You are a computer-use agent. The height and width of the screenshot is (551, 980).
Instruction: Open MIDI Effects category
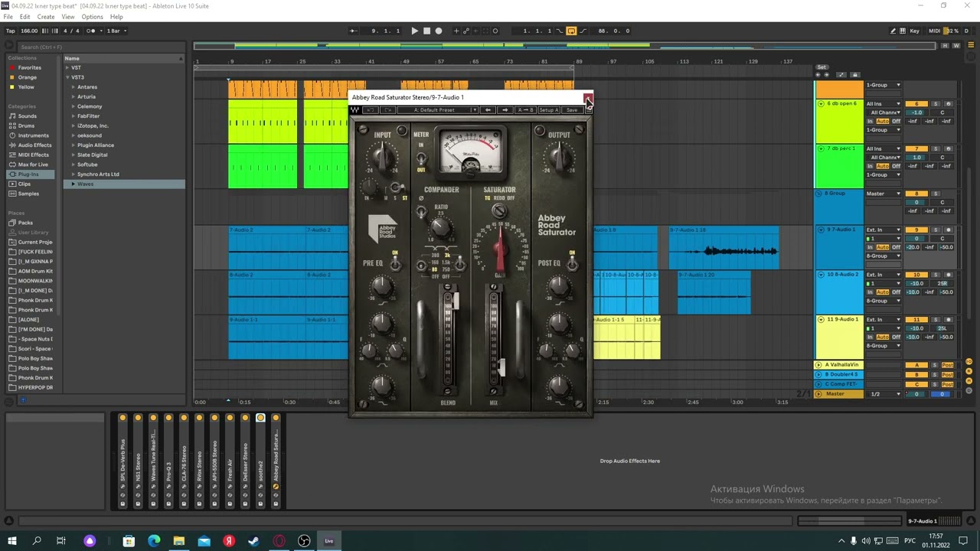(33, 155)
